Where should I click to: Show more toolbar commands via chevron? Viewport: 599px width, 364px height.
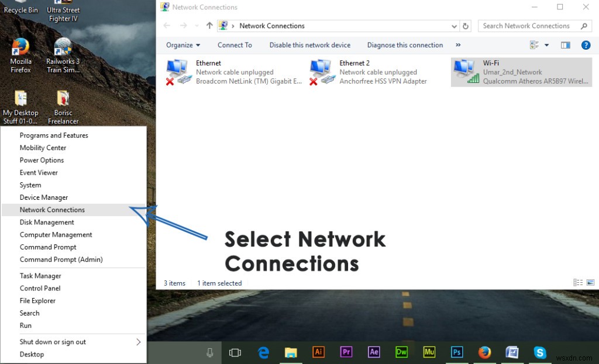coord(458,45)
